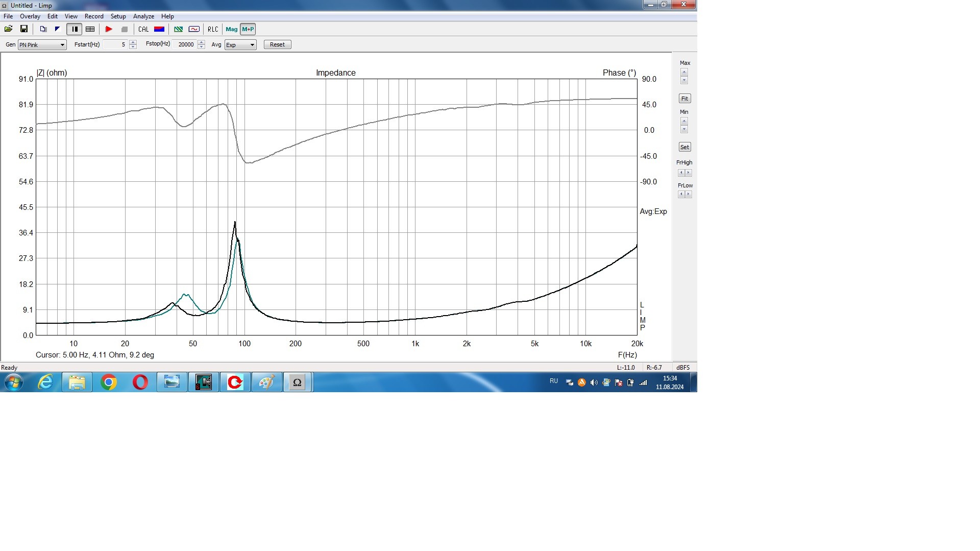Click the open file folder icon

pos(9,29)
